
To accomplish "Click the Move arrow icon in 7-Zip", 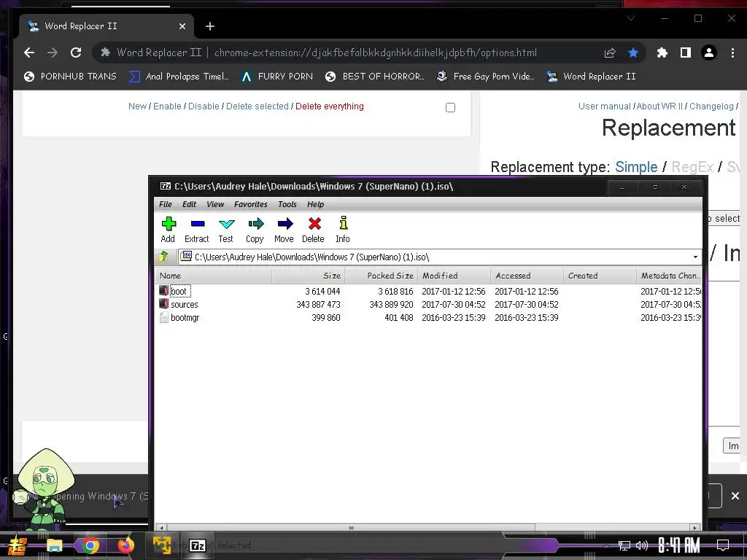I will (284, 230).
